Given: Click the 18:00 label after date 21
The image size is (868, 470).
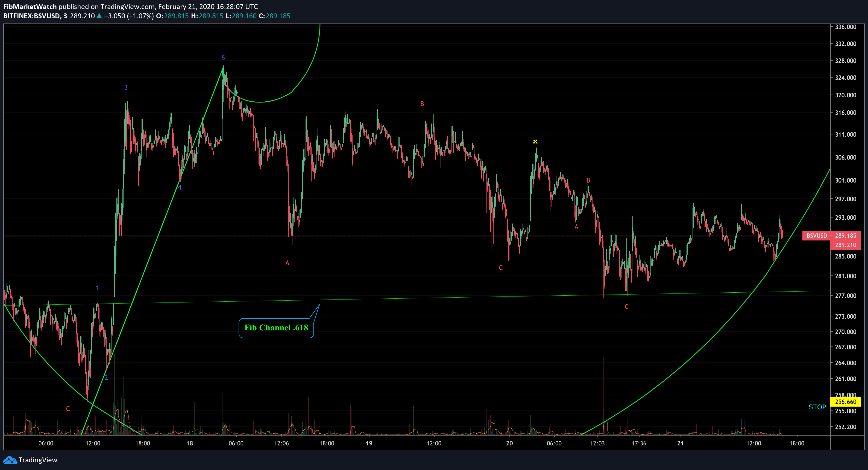Looking at the screenshot, I should 797,443.
